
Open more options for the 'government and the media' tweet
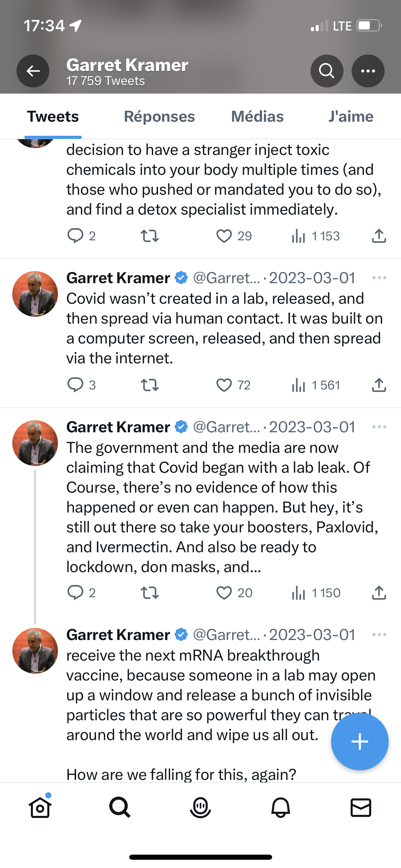point(379,427)
